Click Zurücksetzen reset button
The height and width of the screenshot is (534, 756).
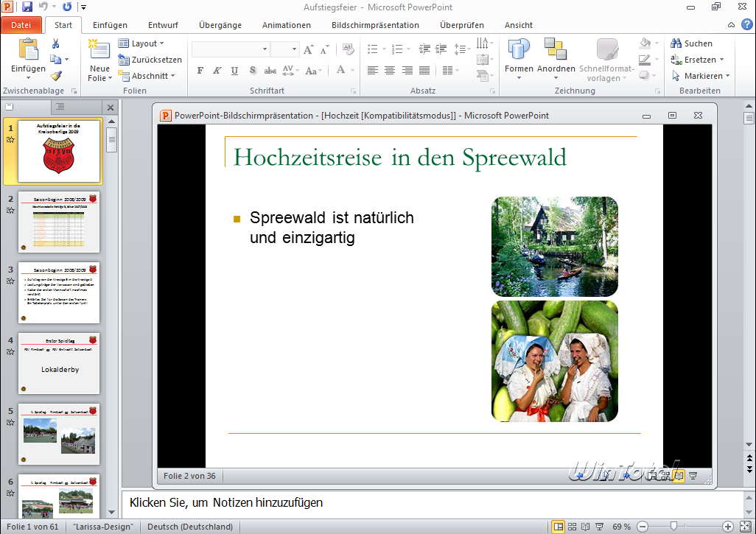(150, 60)
